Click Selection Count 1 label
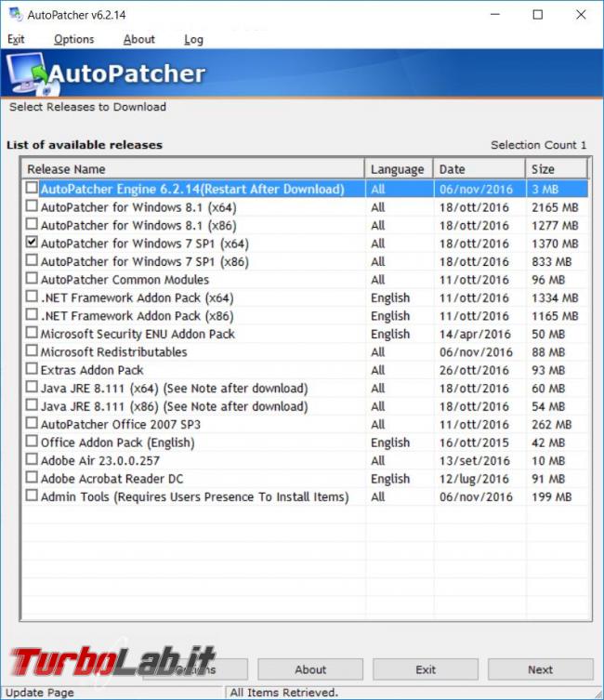The width and height of the screenshot is (604, 700). point(538,145)
